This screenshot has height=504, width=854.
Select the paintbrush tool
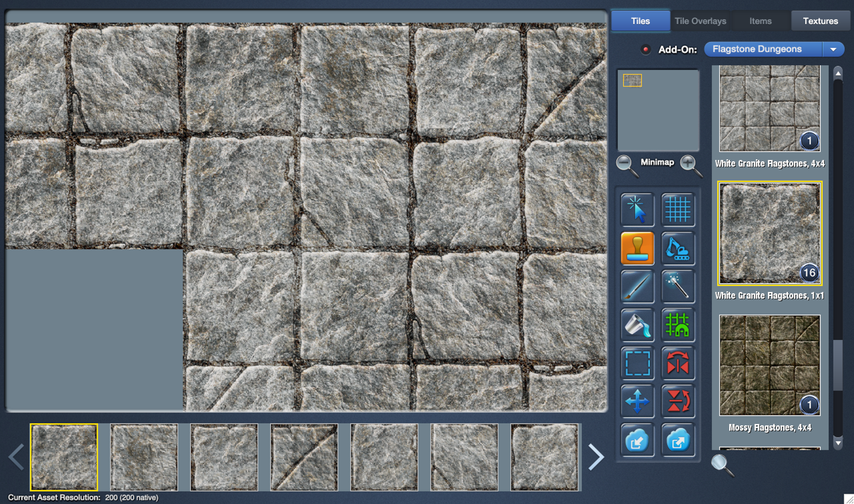tap(637, 287)
